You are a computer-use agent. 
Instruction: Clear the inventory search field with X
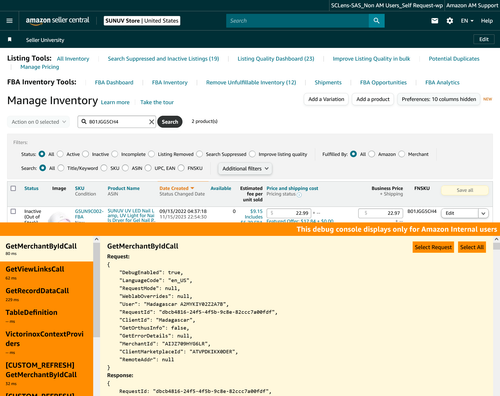tap(151, 122)
